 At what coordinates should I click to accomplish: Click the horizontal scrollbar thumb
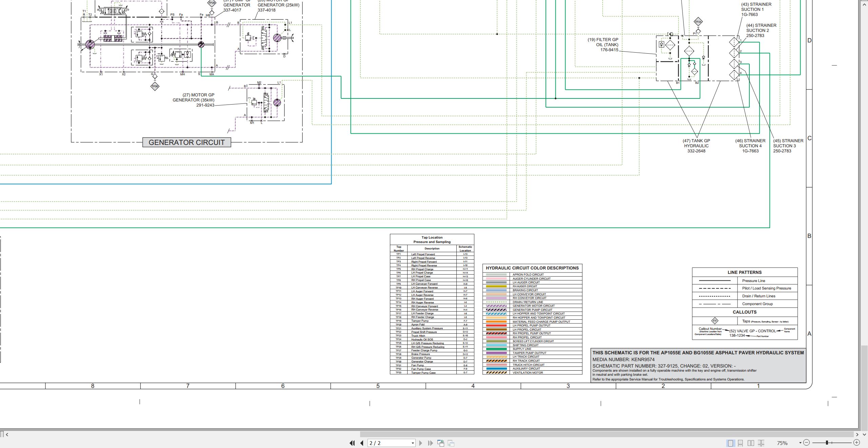coord(606,434)
